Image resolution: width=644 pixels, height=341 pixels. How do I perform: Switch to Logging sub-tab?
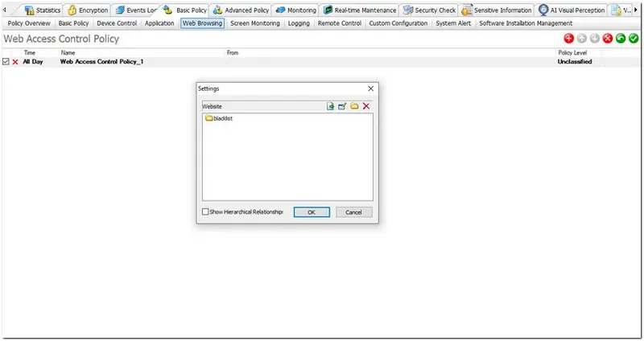pyautogui.click(x=299, y=23)
